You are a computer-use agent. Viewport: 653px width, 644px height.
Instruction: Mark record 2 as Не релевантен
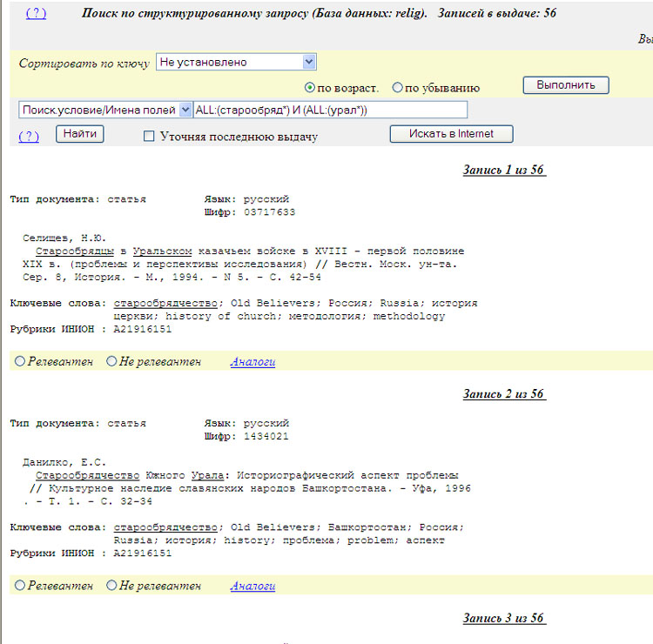click(x=111, y=586)
